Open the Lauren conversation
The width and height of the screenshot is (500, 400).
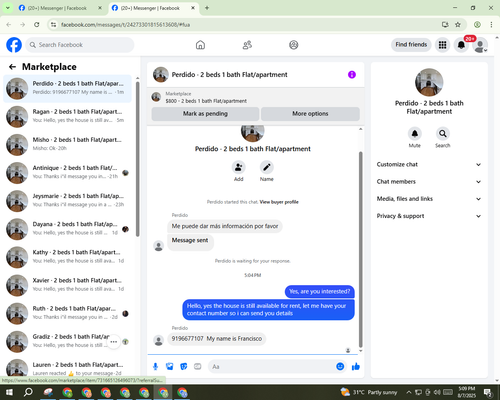(x=67, y=368)
